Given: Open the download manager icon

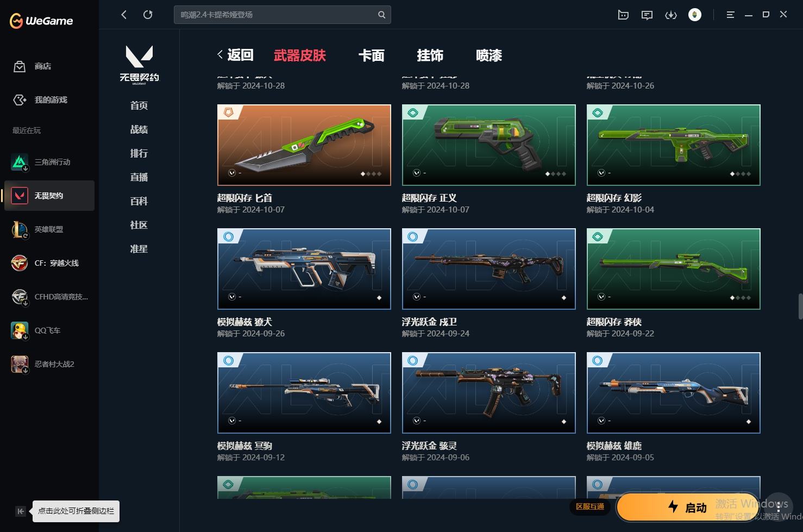Looking at the screenshot, I should pos(671,15).
